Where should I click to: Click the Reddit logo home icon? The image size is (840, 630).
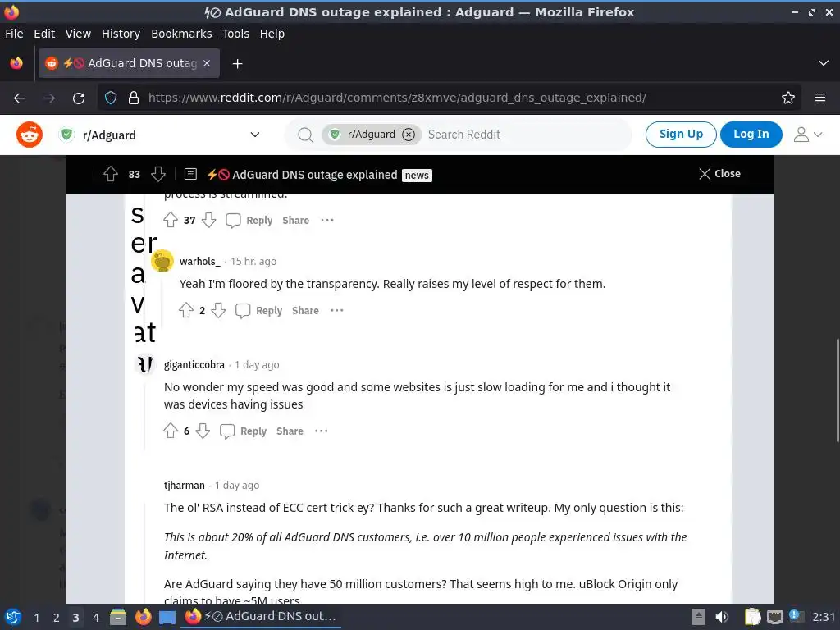30,134
